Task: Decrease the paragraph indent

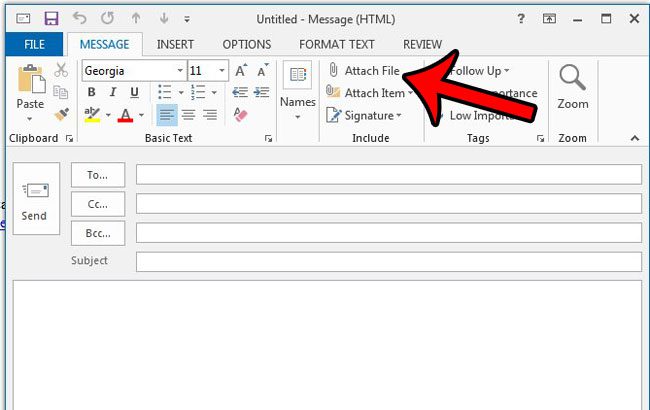Action: coord(240,92)
